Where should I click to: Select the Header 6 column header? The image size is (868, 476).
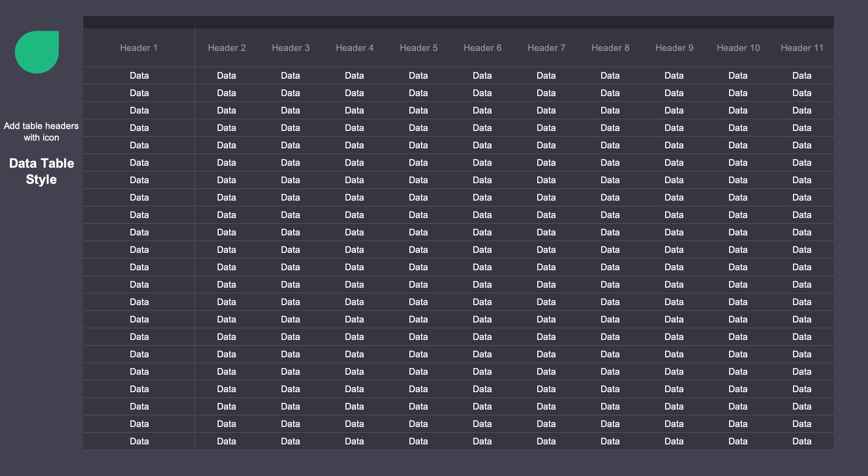(482, 48)
